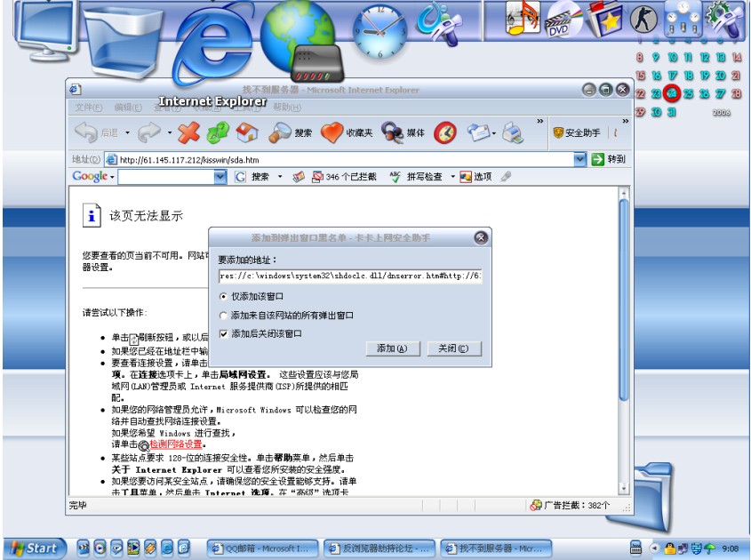Click the 拼写检查 spell check icon
The height and width of the screenshot is (560, 751).
pyautogui.click(x=395, y=177)
